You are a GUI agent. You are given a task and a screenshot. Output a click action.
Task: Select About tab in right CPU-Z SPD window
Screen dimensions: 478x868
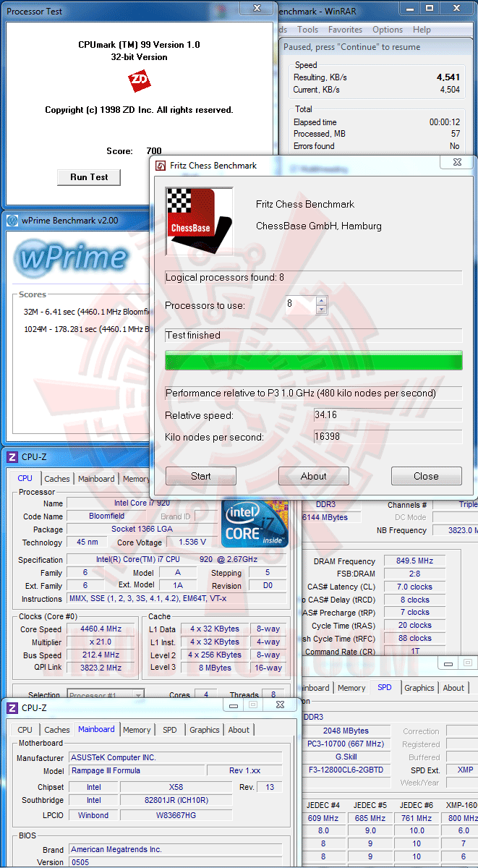(x=453, y=688)
